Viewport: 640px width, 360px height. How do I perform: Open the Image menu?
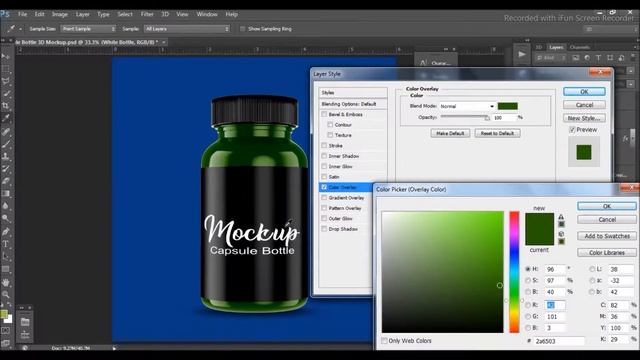[60, 14]
